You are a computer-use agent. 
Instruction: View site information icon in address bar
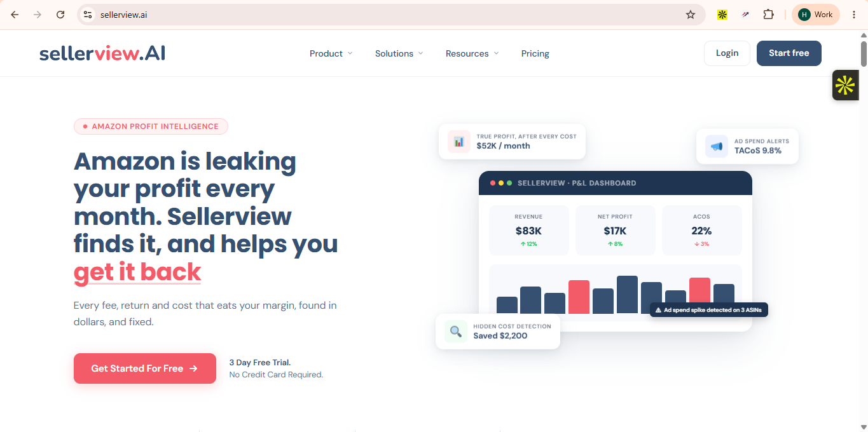click(88, 15)
